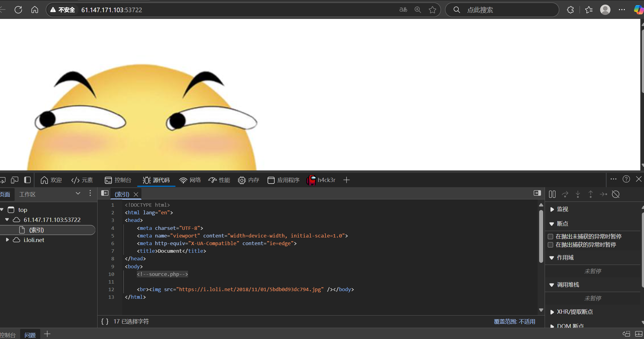Open the browser extensions puzzle icon
This screenshot has height=339, width=644.
[x=570, y=10]
